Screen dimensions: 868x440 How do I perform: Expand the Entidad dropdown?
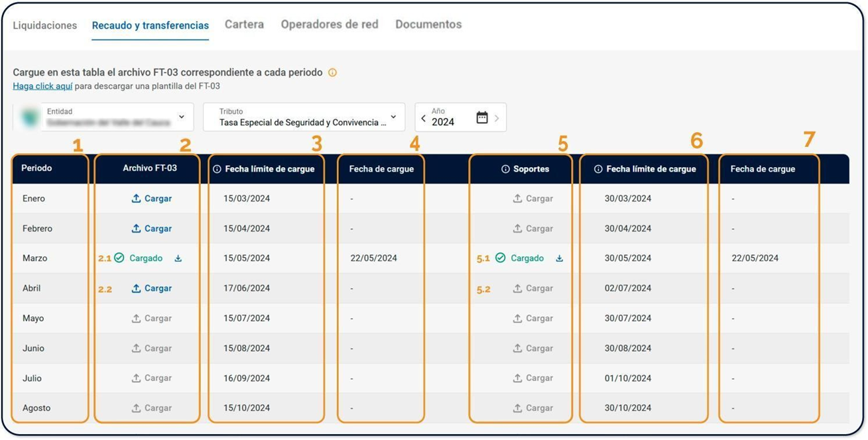182,117
